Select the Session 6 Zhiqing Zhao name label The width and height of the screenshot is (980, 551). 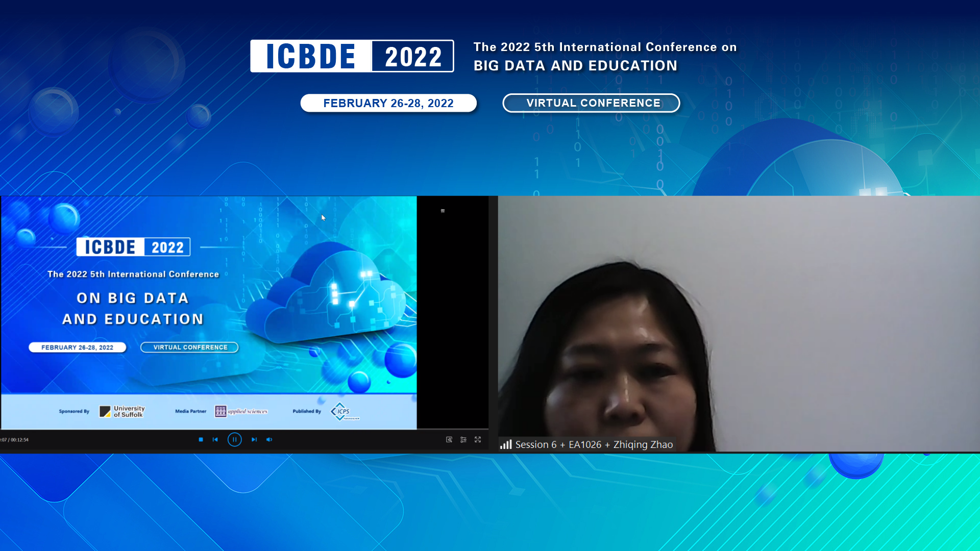tap(594, 444)
